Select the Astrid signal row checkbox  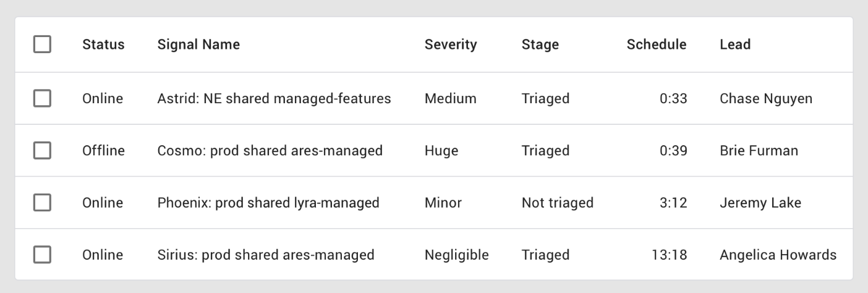pos(42,98)
